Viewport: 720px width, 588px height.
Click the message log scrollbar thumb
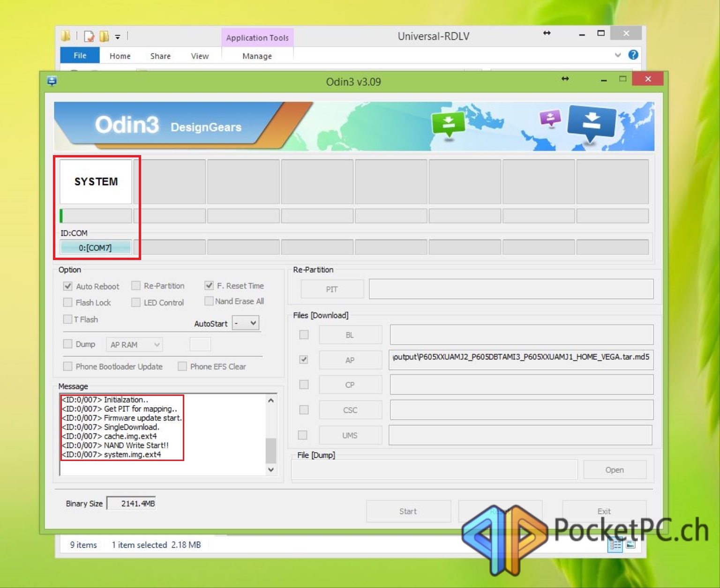271,451
